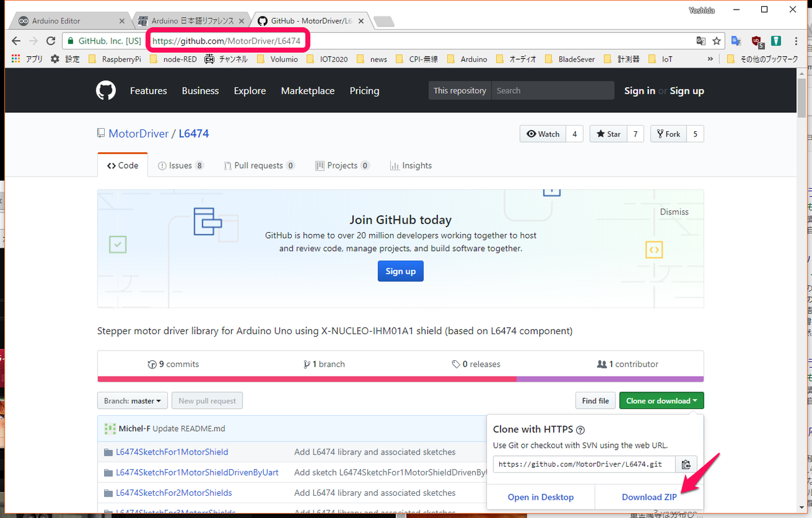Go back with browser back arrow

pyautogui.click(x=16, y=41)
